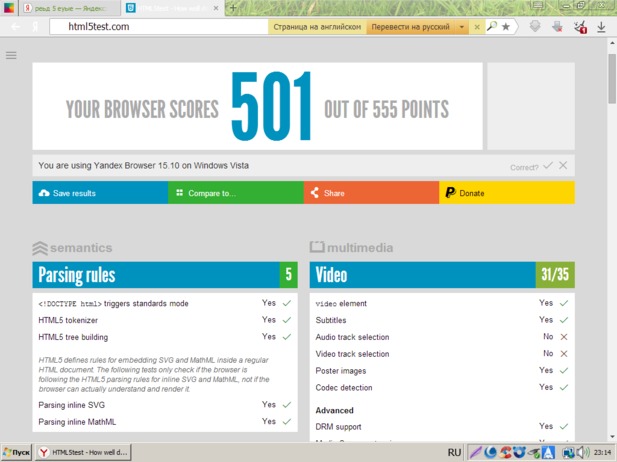Click the blue 'A' tray icon

click(548, 453)
